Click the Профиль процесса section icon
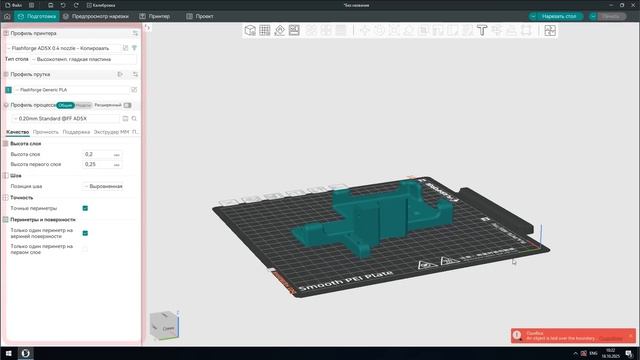640x360 pixels. pos(6,105)
